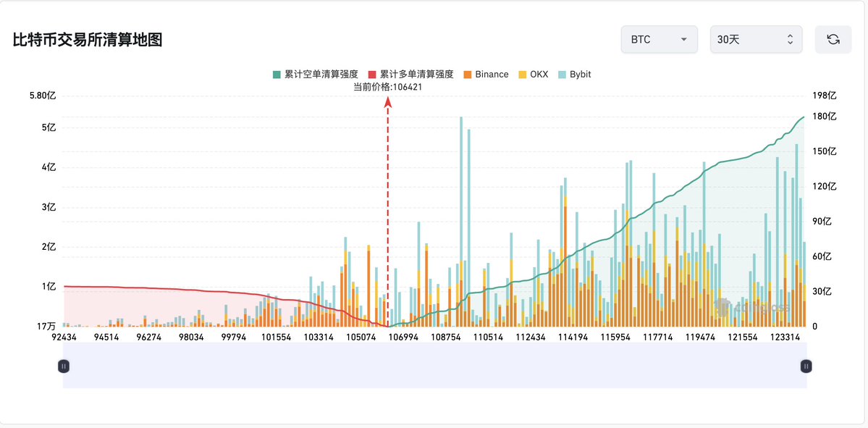The width and height of the screenshot is (868, 428).
Task: Click the 当前价格:106421 label
Action: [x=387, y=87]
